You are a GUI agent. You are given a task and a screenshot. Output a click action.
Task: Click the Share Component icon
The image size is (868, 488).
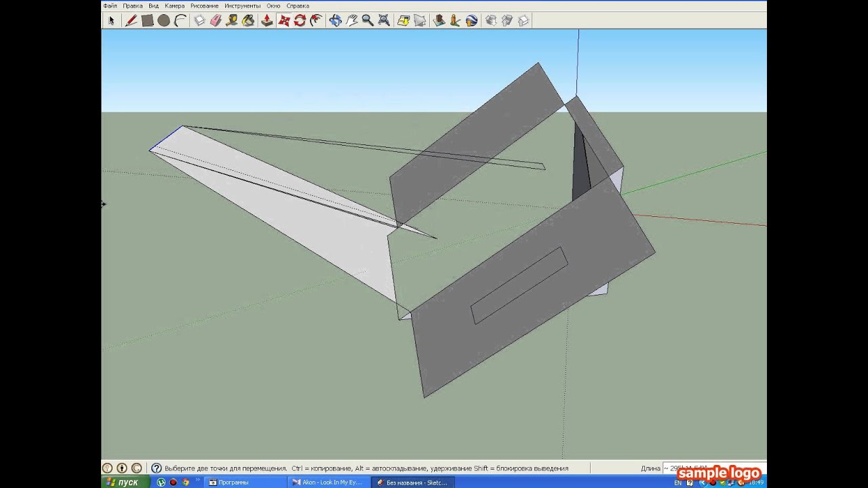point(523,20)
